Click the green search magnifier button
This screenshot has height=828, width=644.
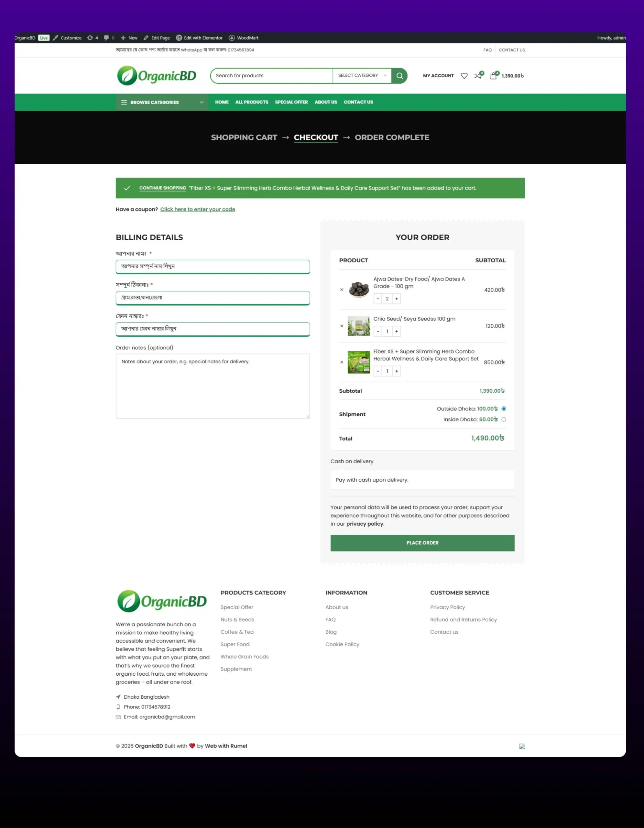point(399,76)
